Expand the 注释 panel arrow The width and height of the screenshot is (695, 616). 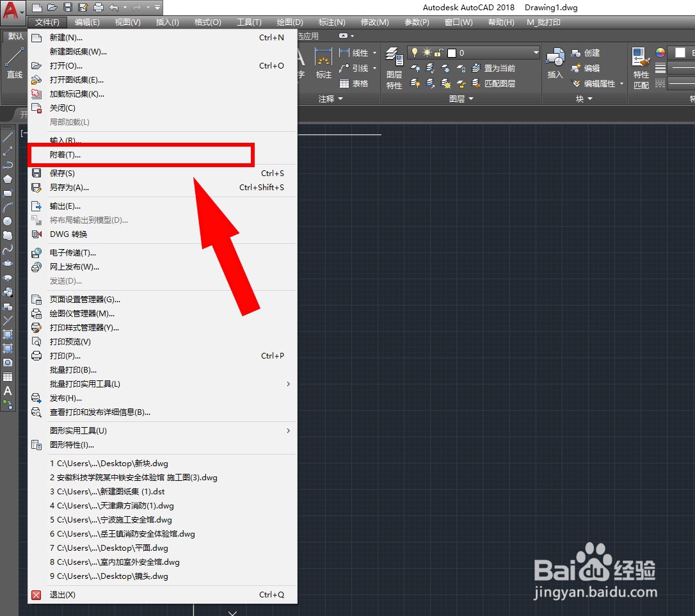tap(340, 99)
